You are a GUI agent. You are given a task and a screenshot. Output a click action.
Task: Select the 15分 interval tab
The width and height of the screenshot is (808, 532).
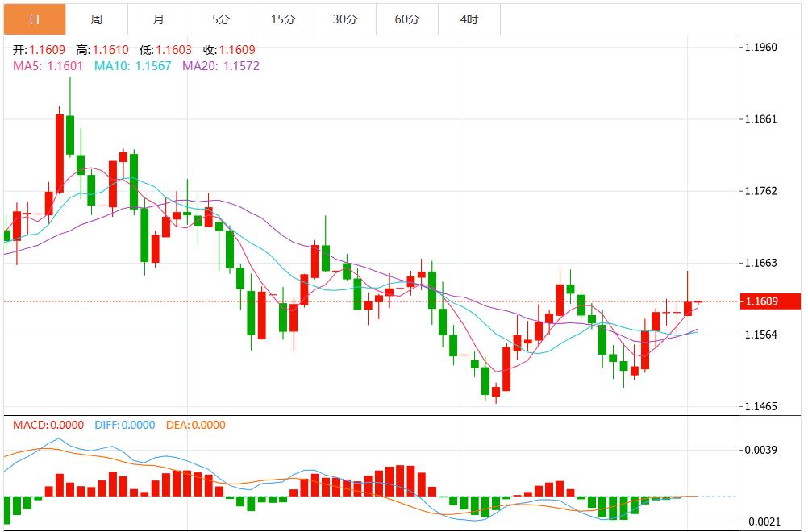coord(282,19)
